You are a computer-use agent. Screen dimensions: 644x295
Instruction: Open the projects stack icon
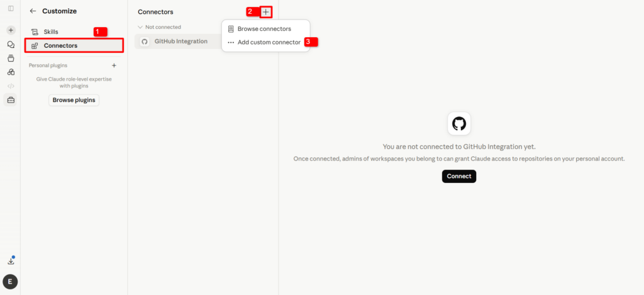(x=11, y=58)
